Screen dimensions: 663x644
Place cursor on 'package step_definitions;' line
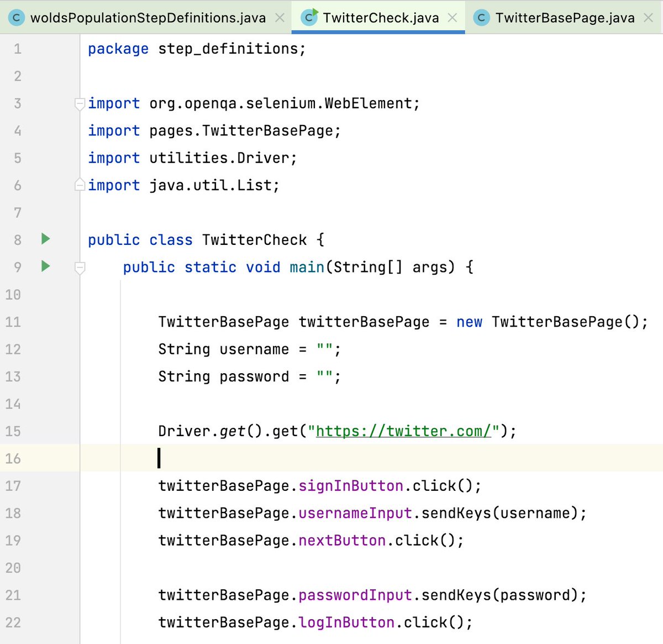197,49
